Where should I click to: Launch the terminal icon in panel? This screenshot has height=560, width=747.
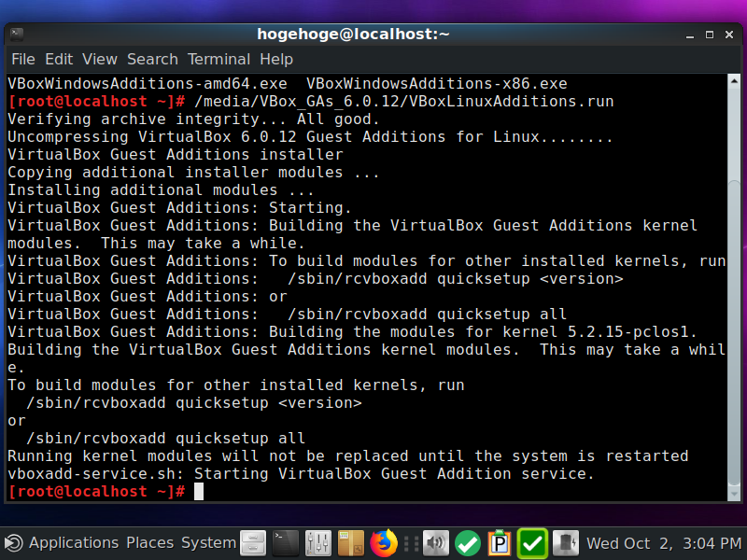pos(286,543)
